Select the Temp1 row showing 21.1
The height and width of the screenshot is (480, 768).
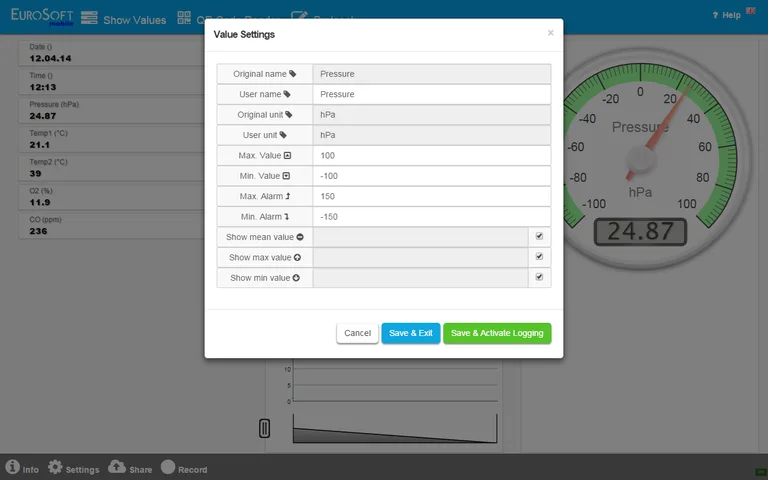(111, 140)
